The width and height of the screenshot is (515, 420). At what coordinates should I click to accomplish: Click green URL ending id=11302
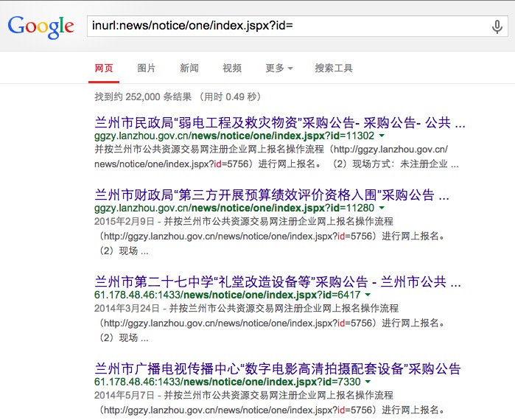pyautogui.click(x=234, y=136)
